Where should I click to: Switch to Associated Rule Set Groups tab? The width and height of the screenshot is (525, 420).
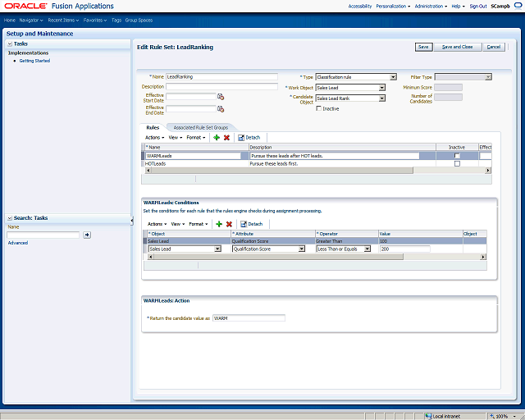pyautogui.click(x=200, y=128)
